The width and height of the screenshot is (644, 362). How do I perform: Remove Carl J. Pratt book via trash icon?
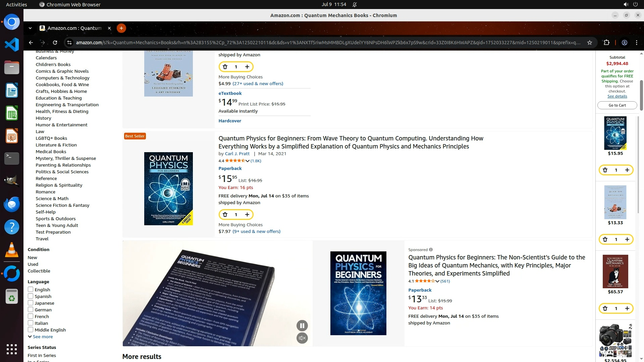click(x=225, y=215)
